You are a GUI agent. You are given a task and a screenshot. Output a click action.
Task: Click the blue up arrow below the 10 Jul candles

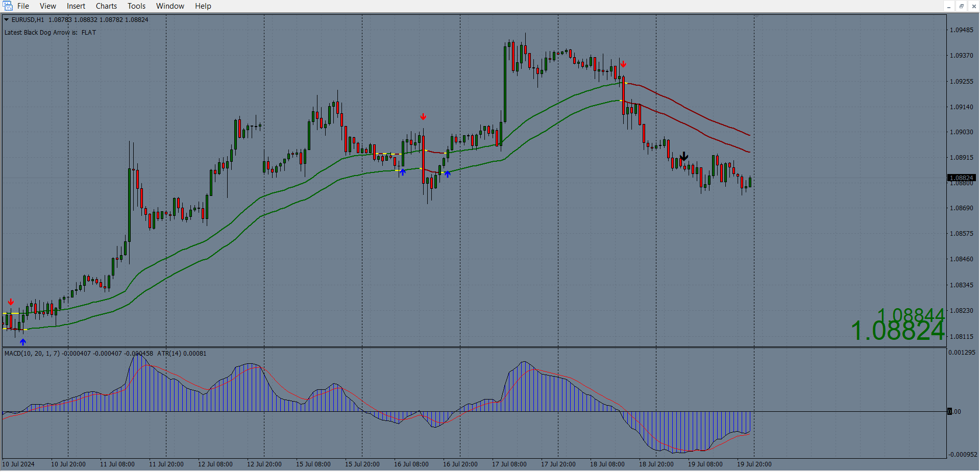point(22,342)
